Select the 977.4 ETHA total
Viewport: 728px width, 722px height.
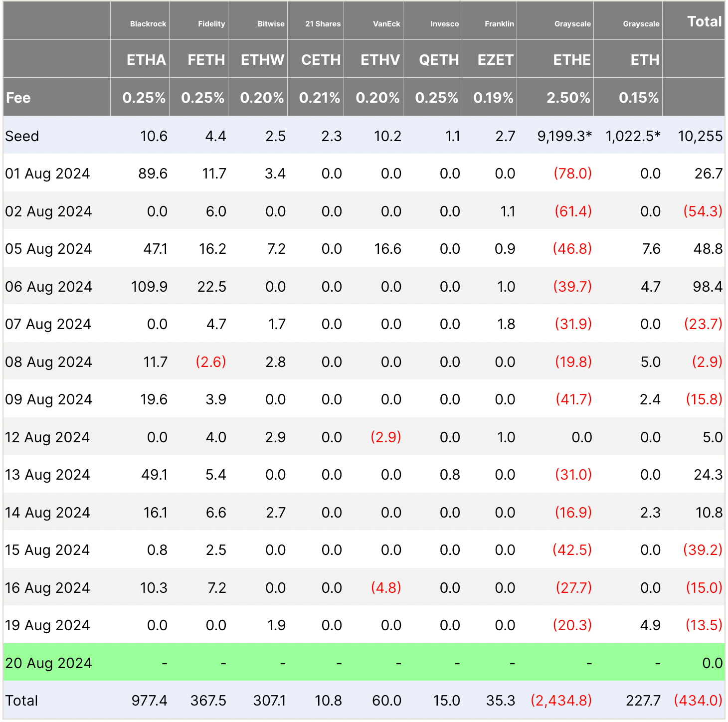[x=150, y=701]
